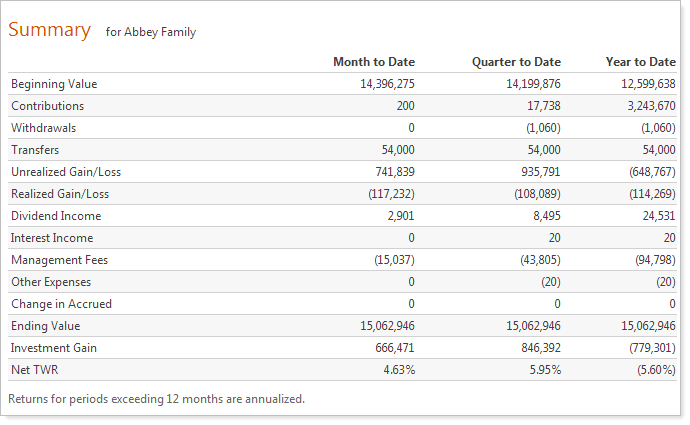Image resolution: width=690 pixels, height=425 pixels.
Task: Click the Summary panel title
Action: coord(49,30)
